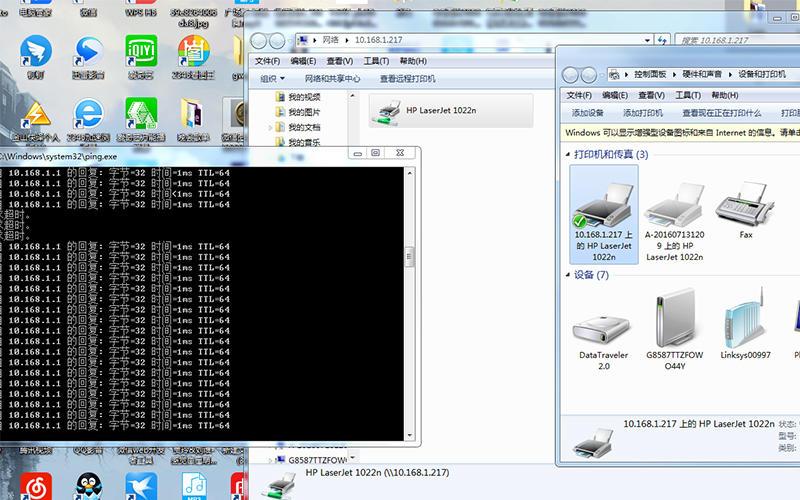
Task: Expand arrow after 控制面板 breadcrumb
Action: click(674, 74)
